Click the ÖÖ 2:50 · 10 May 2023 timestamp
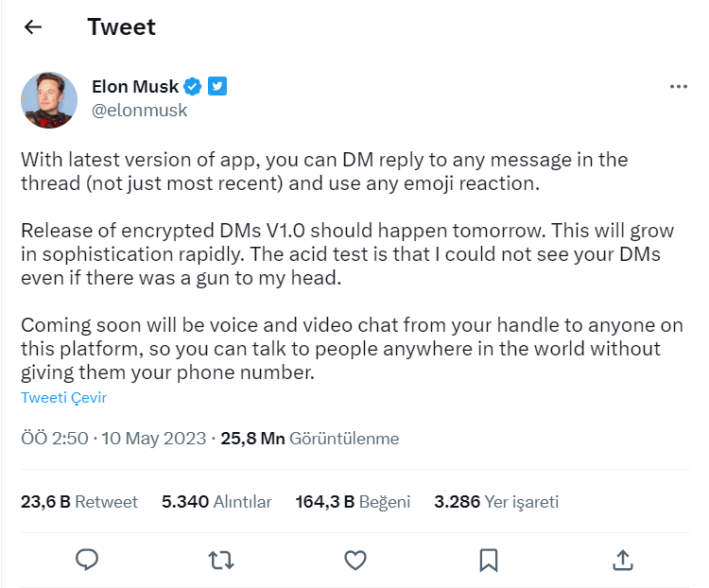Image resolution: width=709 pixels, height=588 pixels. tap(113, 439)
